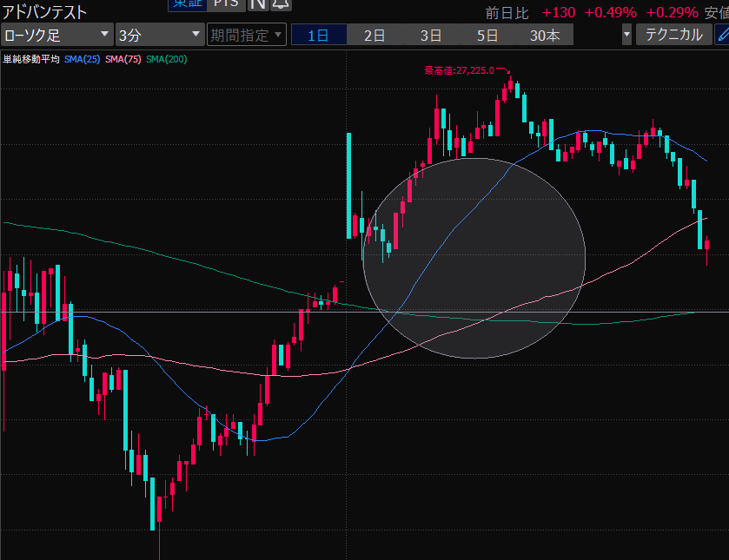Switch market to 東証
Image resolution: width=729 pixels, height=560 pixels.
click(186, 3)
